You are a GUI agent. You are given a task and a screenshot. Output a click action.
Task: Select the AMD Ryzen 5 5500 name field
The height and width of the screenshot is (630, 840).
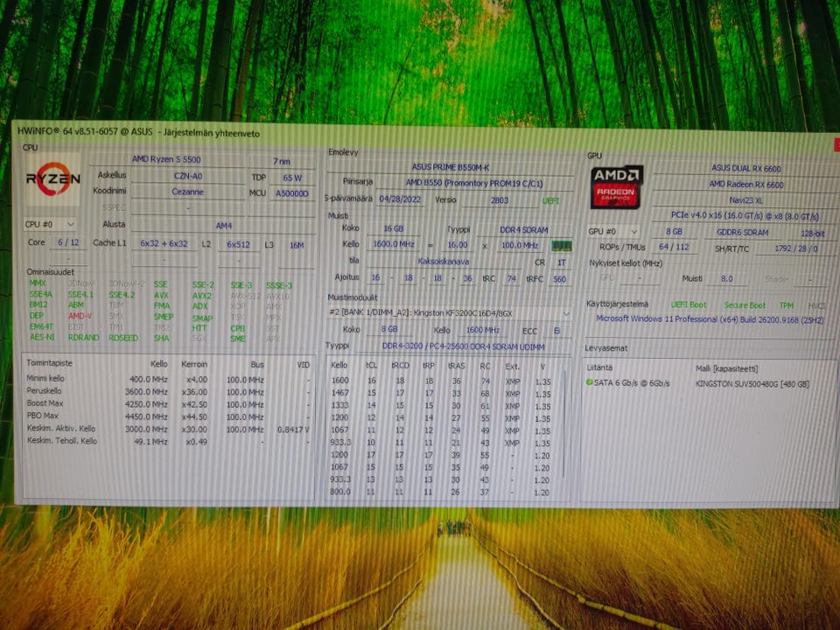[166, 159]
